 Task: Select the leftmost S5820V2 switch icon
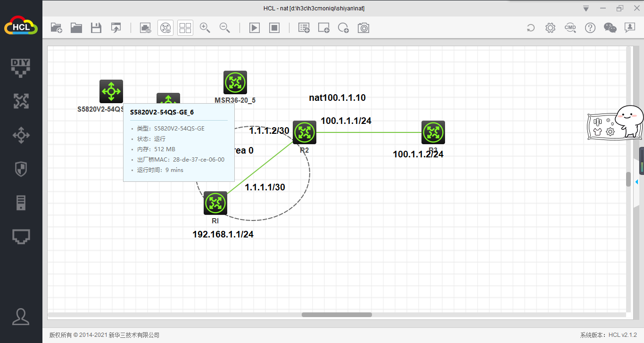point(111,91)
